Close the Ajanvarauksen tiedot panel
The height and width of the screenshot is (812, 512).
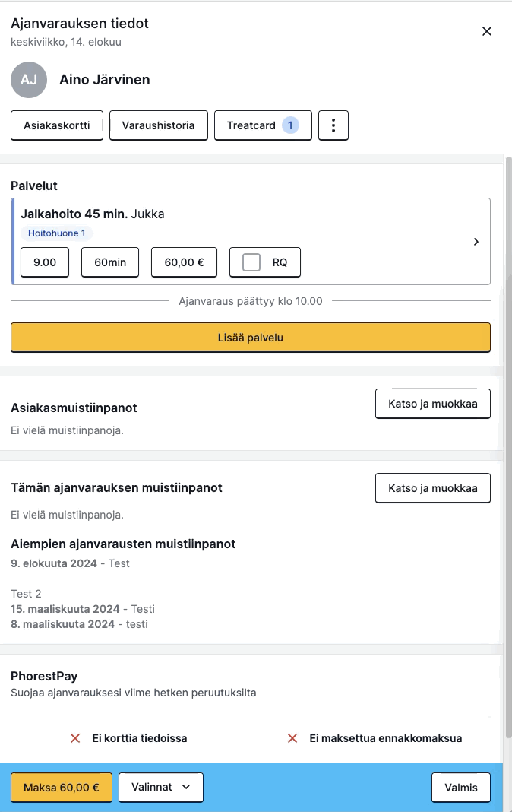pos(487,32)
